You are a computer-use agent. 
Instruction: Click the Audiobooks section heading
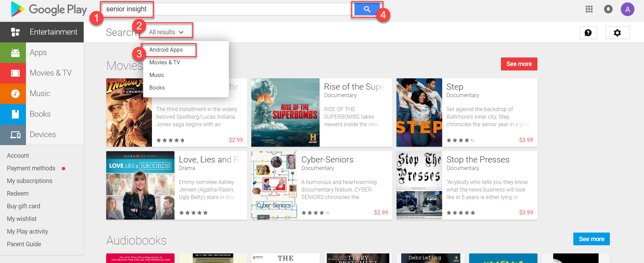[136, 240]
